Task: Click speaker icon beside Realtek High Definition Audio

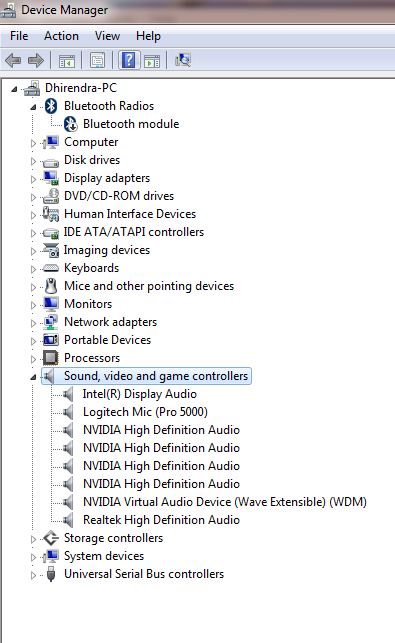Action: (x=68, y=520)
